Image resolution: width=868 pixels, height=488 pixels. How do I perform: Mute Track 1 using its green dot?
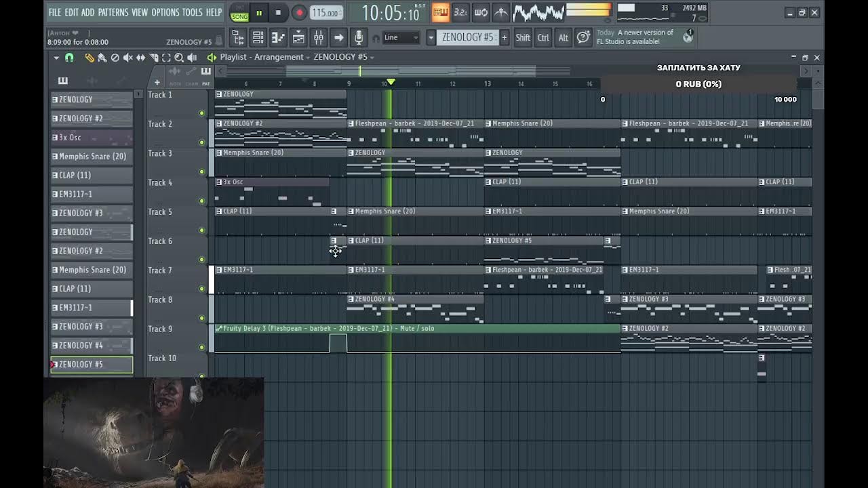[x=201, y=113]
